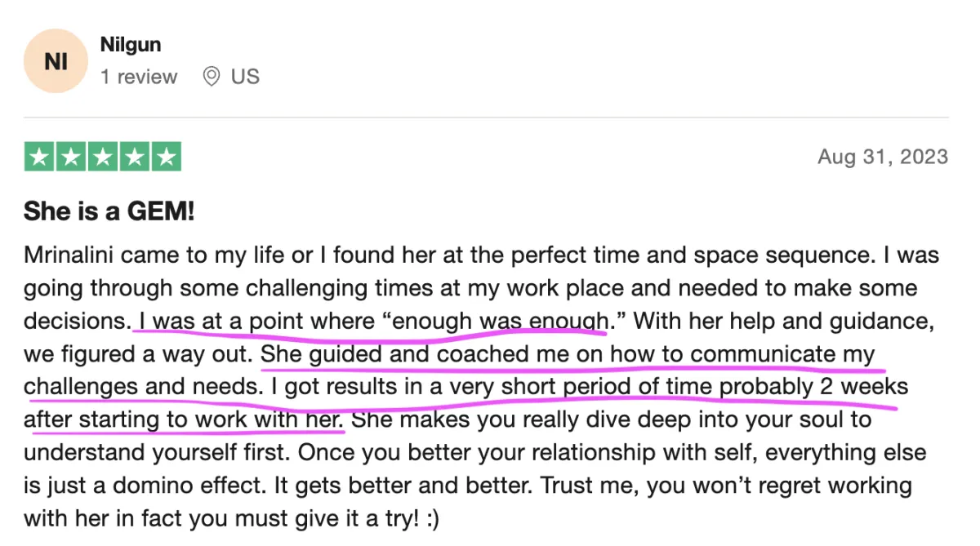Select the US country label
This screenshot has width=980, height=546.
click(x=245, y=77)
